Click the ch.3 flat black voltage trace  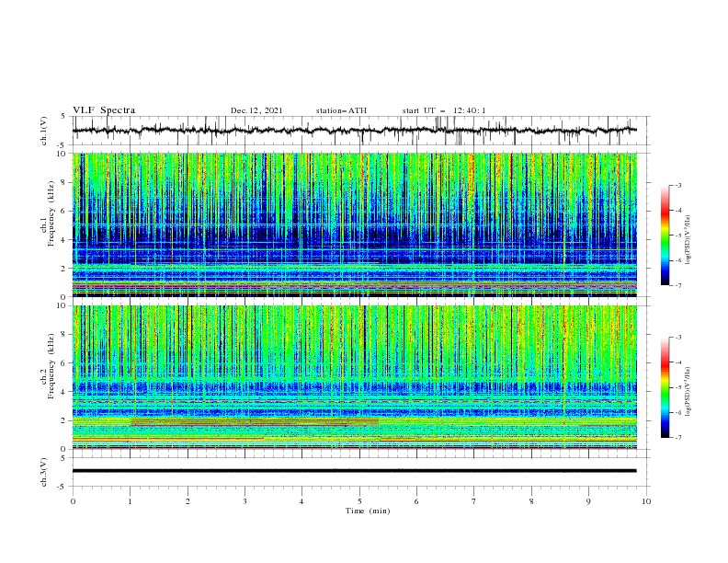[x=354, y=471]
